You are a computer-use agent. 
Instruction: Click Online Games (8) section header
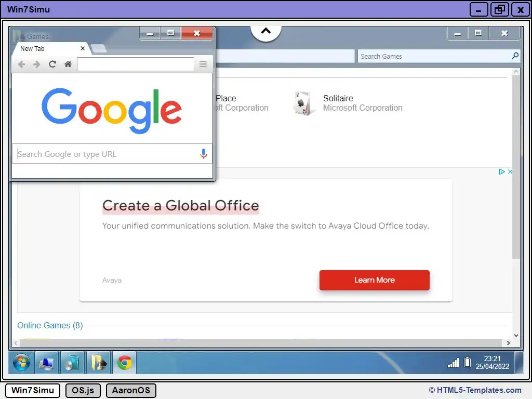point(50,325)
